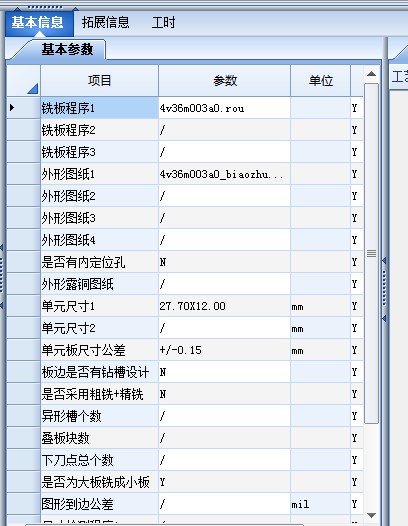Click the scrollbar's down arrow
Viewport: 408px width, 526px height.
click(371, 515)
